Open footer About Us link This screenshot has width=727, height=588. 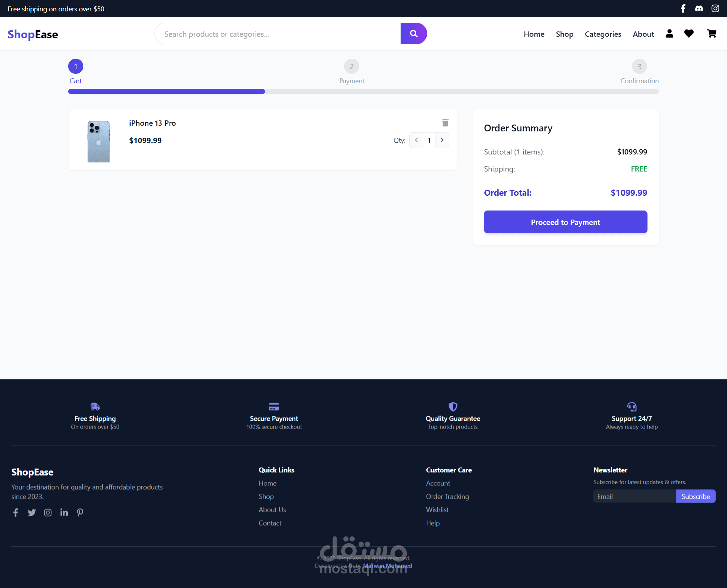pyautogui.click(x=272, y=510)
